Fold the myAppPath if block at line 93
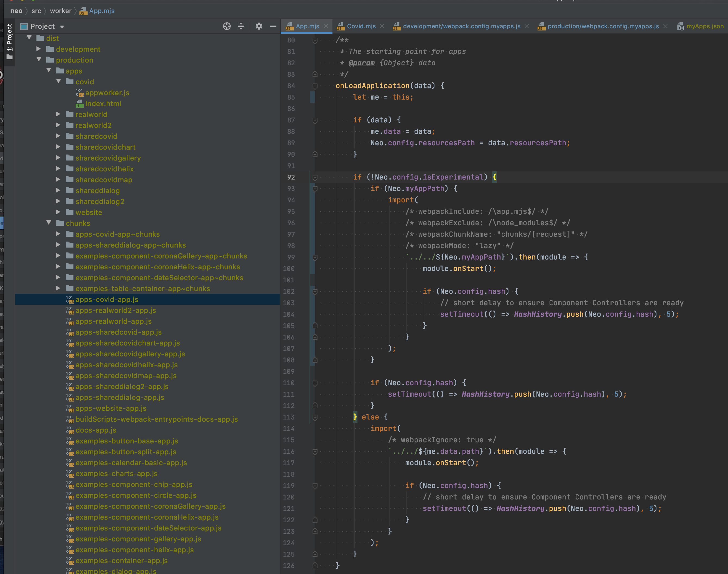Viewport: 728px width, 574px height. (x=315, y=189)
